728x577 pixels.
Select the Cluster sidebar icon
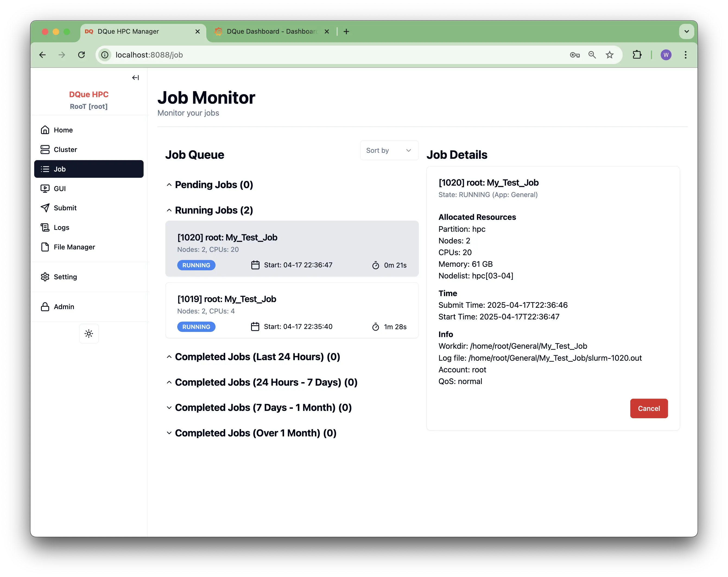pyautogui.click(x=45, y=149)
